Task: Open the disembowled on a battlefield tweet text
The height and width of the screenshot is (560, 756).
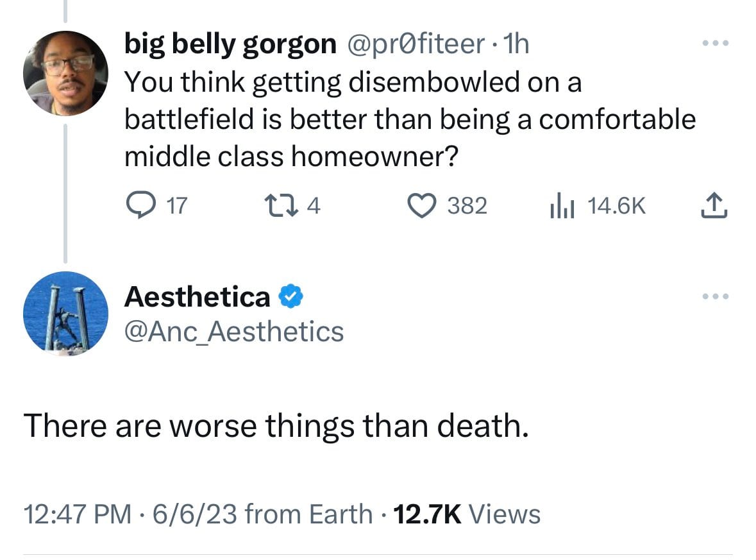Action: 410,119
